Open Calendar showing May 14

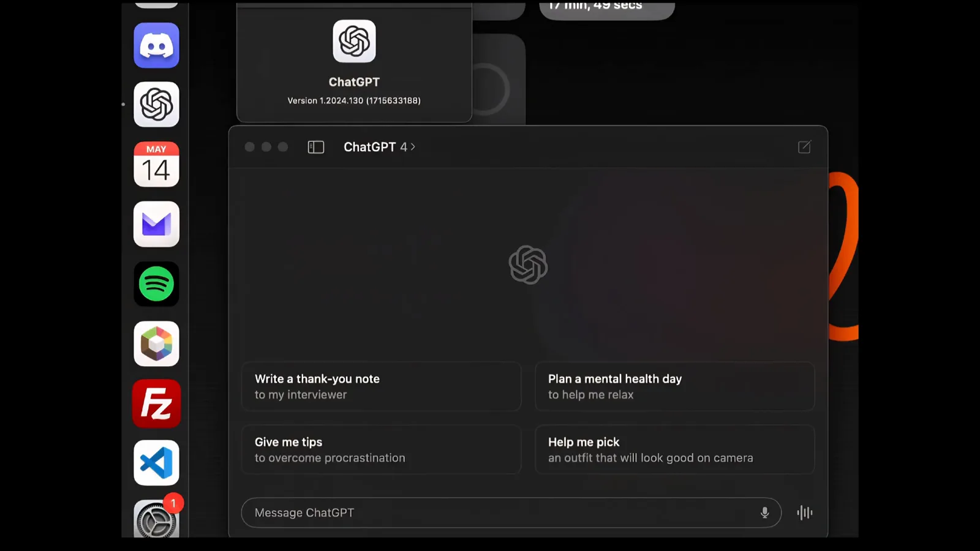[156, 164]
